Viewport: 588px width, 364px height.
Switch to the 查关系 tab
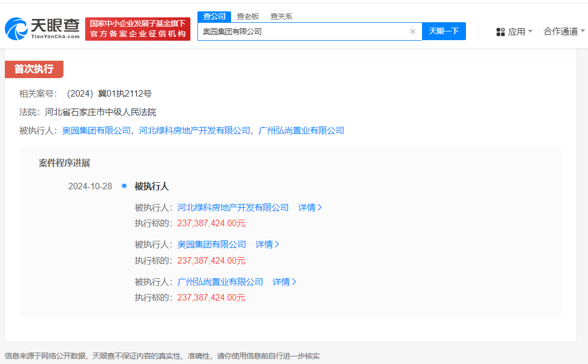click(x=282, y=16)
